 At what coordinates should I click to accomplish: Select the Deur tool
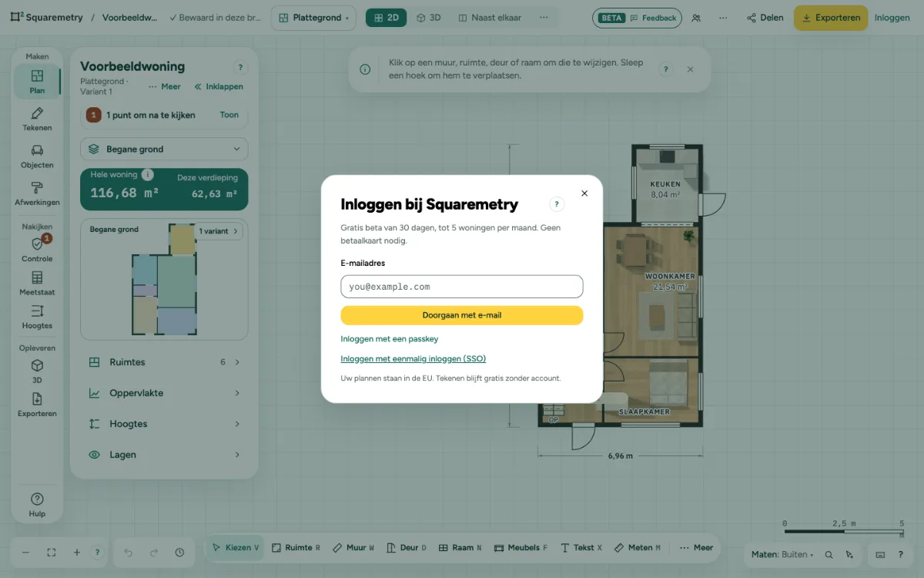pos(407,548)
